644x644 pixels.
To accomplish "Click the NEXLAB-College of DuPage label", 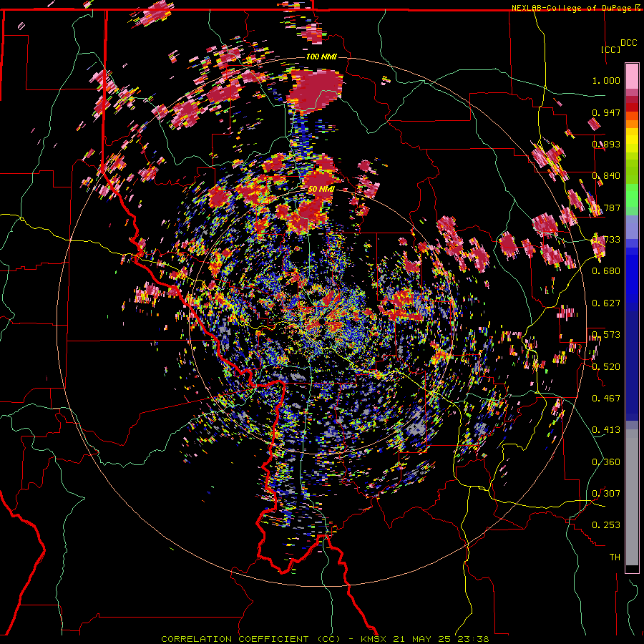I will pos(572,8).
